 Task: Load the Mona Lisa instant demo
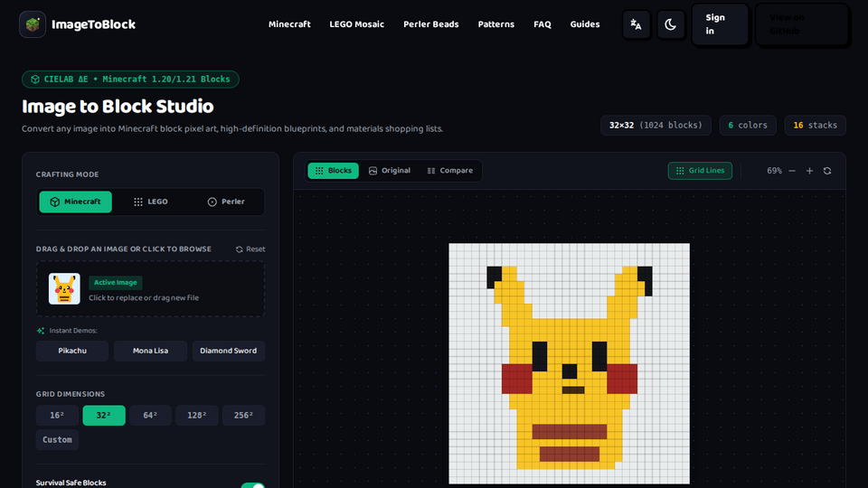click(150, 351)
